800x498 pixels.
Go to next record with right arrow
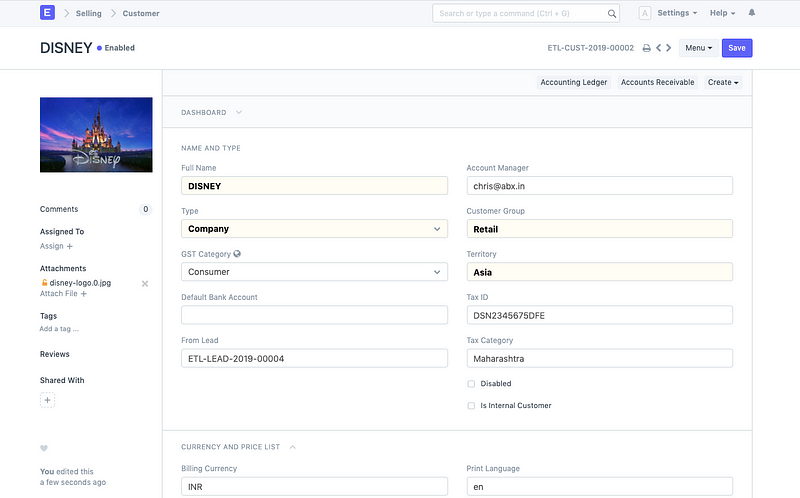point(669,48)
